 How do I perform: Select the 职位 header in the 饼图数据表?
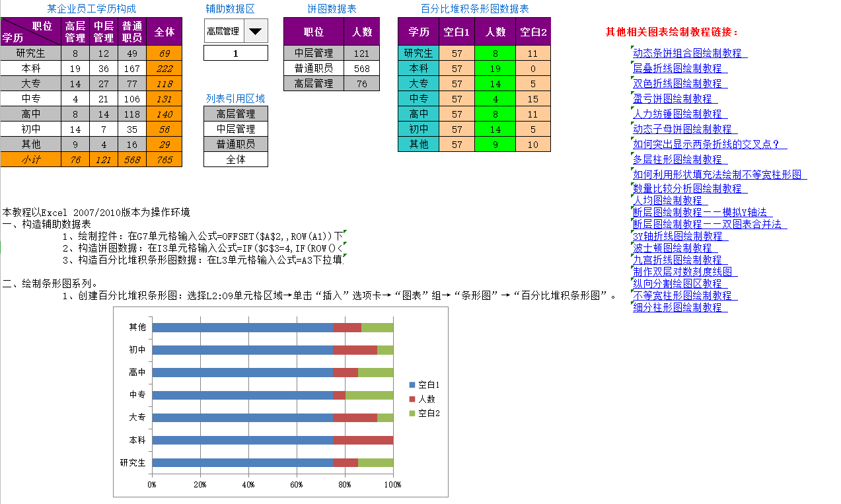click(314, 31)
